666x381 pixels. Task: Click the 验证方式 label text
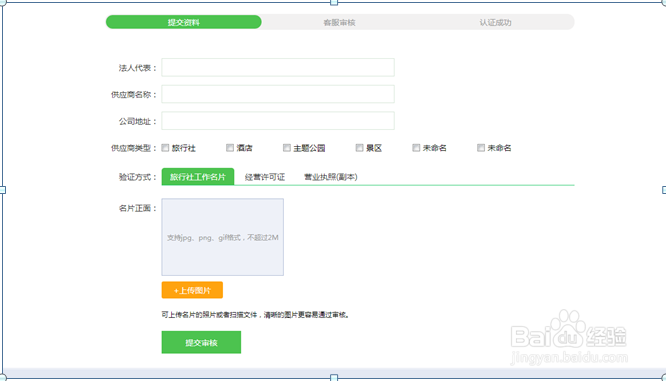tap(138, 177)
